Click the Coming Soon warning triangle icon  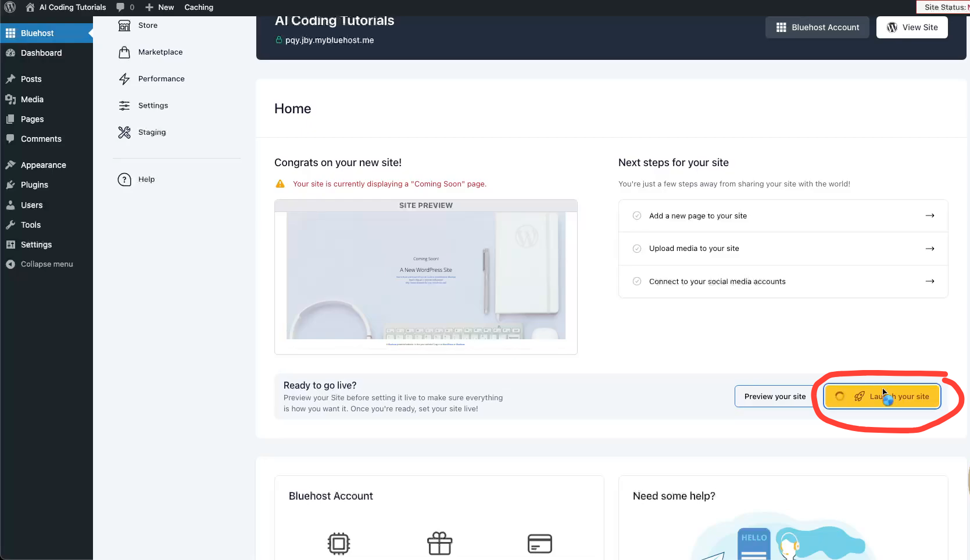coord(280,184)
